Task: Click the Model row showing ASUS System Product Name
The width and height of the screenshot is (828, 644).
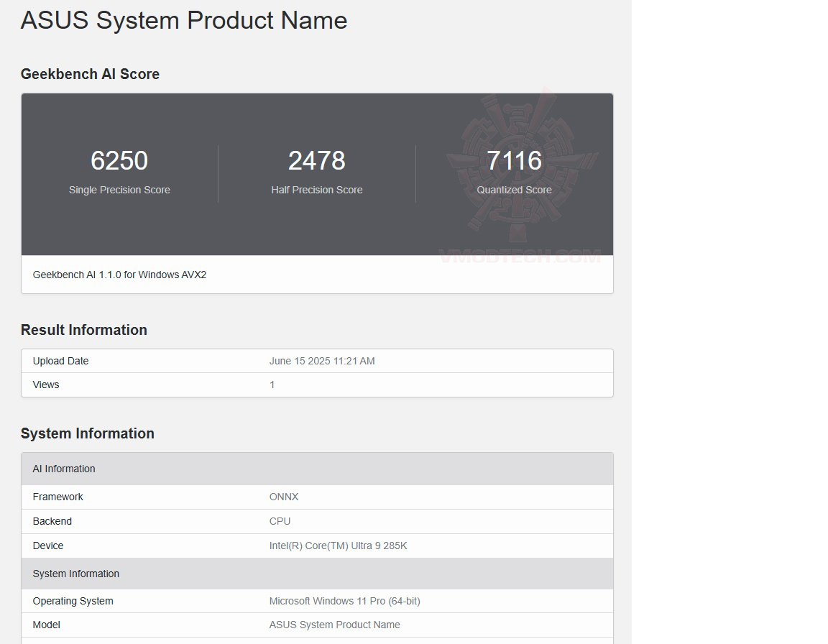Action: (x=335, y=625)
